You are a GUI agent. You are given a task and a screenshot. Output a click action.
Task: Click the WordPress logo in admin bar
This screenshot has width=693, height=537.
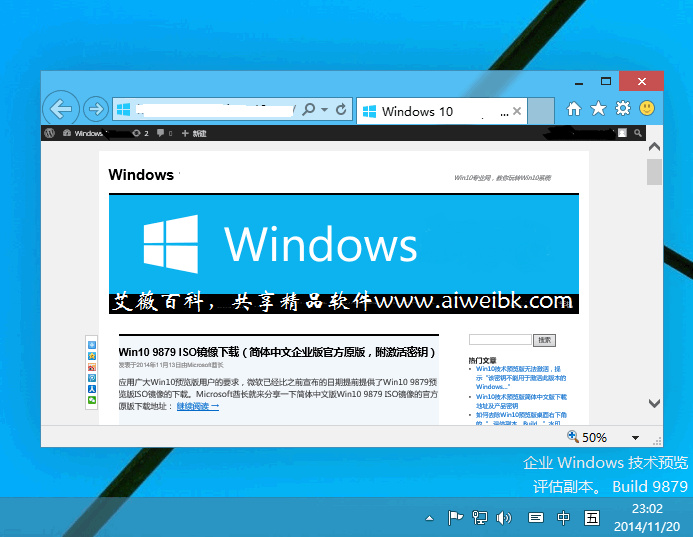click(x=50, y=133)
